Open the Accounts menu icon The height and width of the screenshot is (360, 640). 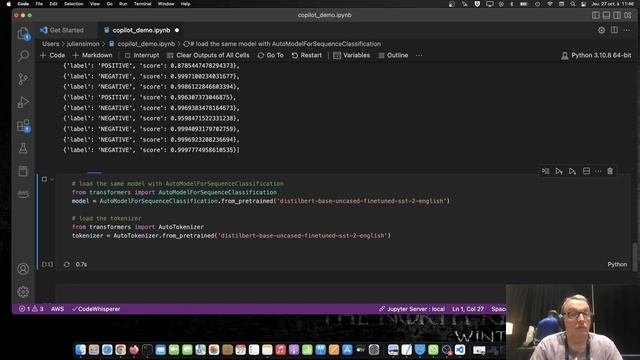point(23,269)
